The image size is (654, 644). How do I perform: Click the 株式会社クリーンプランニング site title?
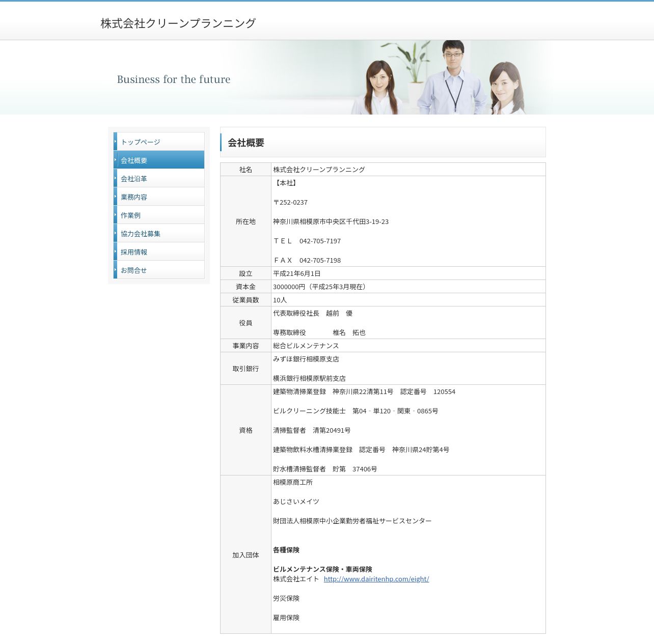pyautogui.click(x=178, y=23)
